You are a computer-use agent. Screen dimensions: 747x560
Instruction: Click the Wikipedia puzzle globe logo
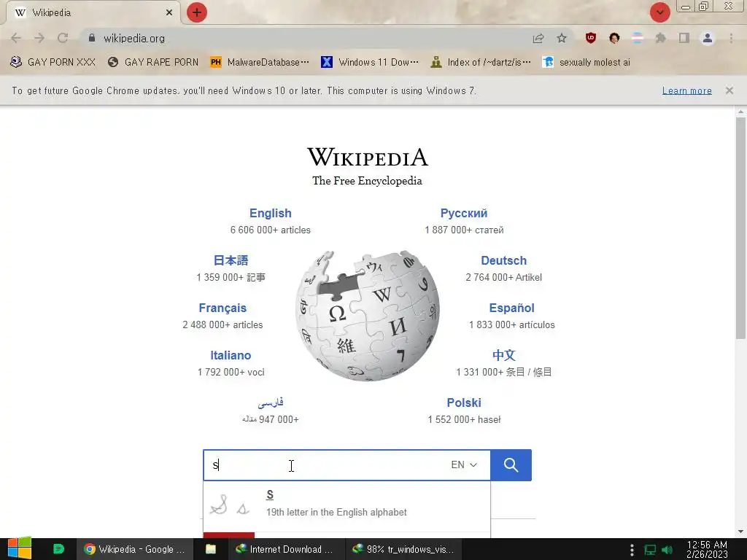pos(368,315)
